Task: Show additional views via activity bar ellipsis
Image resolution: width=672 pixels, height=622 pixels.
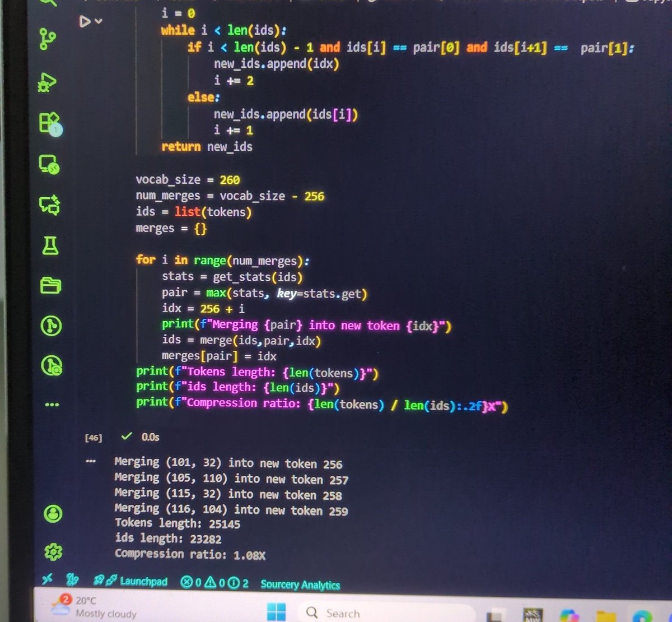Action: pyautogui.click(x=52, y=405)
